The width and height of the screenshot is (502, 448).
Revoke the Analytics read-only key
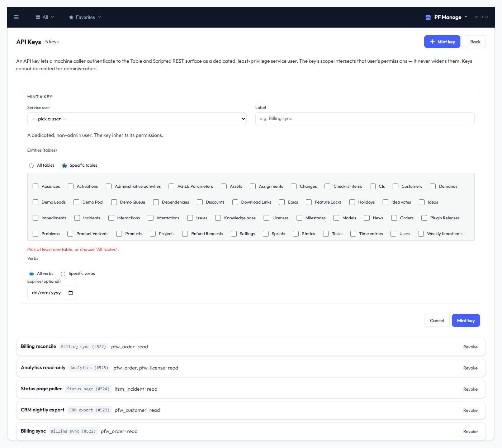click(470, 368)
